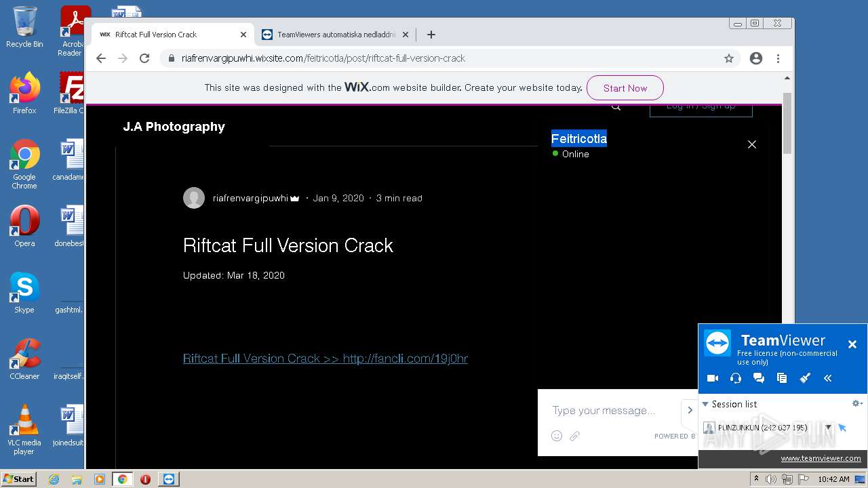Start TeamViewer video call camera icon
868x488 pixels.
713,378
